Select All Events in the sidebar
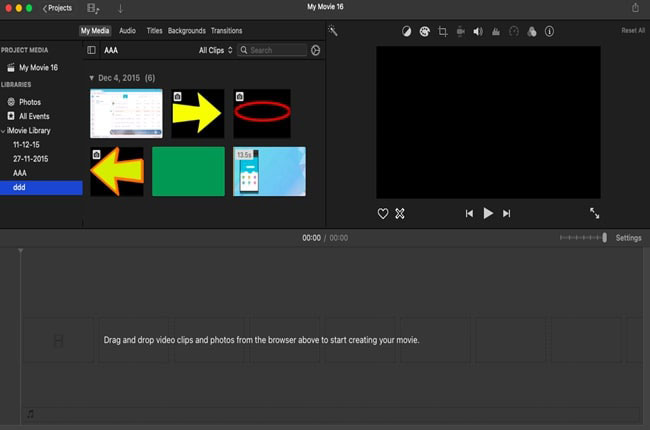The image size is (650, 430). coord(34,116)
